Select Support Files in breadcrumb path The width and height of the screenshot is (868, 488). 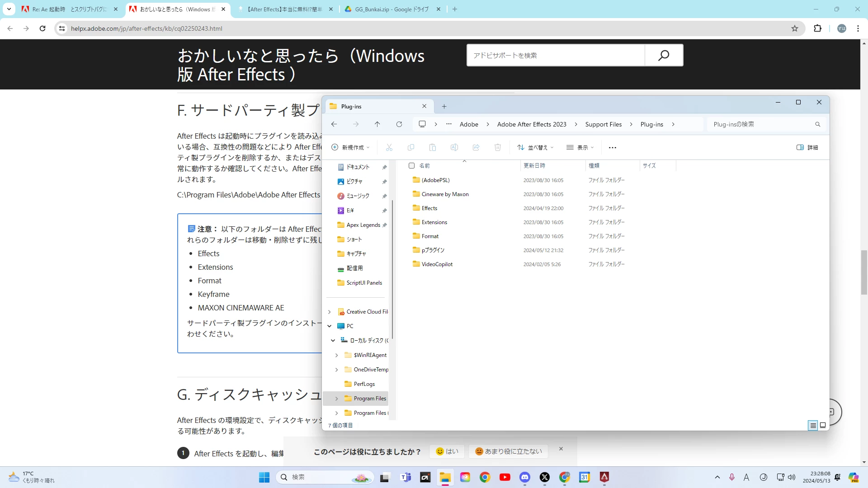pos(603,124)
